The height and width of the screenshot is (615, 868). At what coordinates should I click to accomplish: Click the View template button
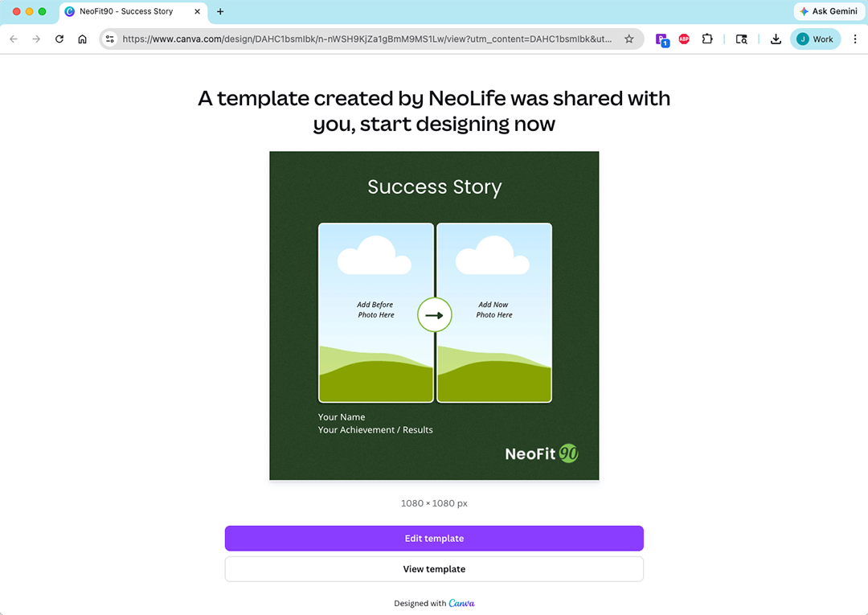[434, 569]
